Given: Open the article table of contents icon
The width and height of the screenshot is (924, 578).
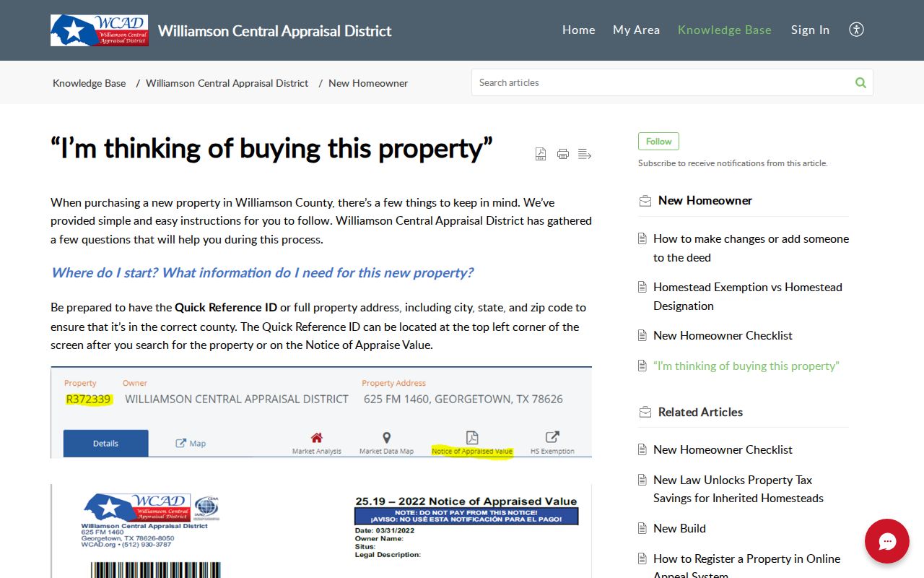Looking at the screenshot, I should 585,154.
